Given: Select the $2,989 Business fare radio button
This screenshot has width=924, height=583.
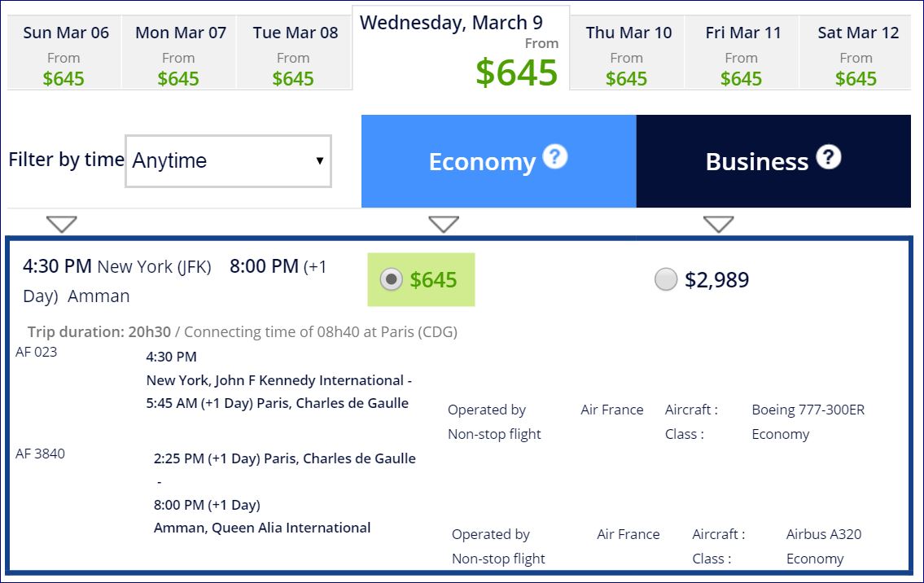Looking at the screenshot, I should (x=666, y=279).
